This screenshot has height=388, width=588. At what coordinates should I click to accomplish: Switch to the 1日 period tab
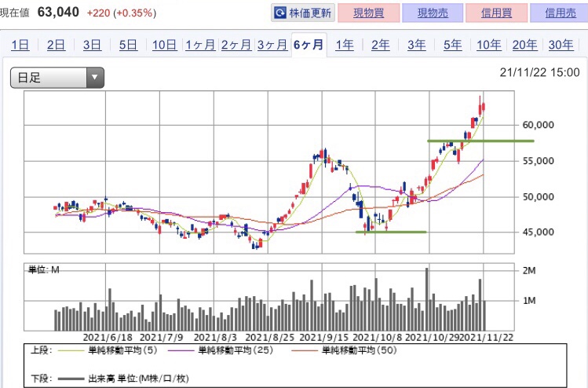20,45
